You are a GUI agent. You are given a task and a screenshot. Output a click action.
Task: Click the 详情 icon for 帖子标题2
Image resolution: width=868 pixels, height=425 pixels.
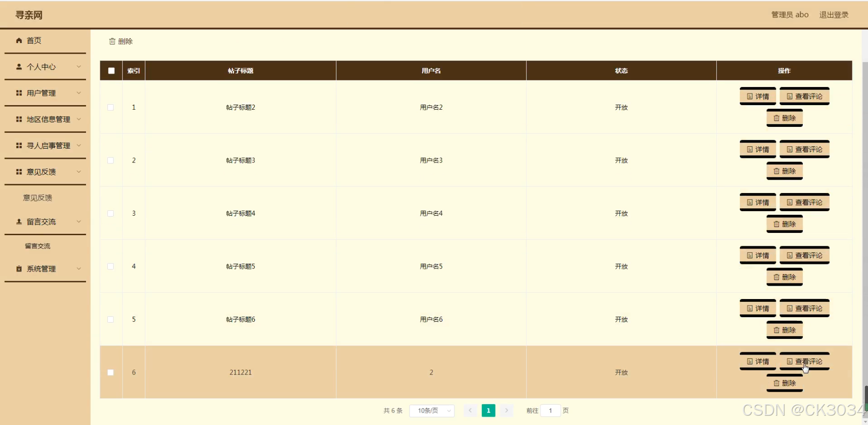(750, 96)
